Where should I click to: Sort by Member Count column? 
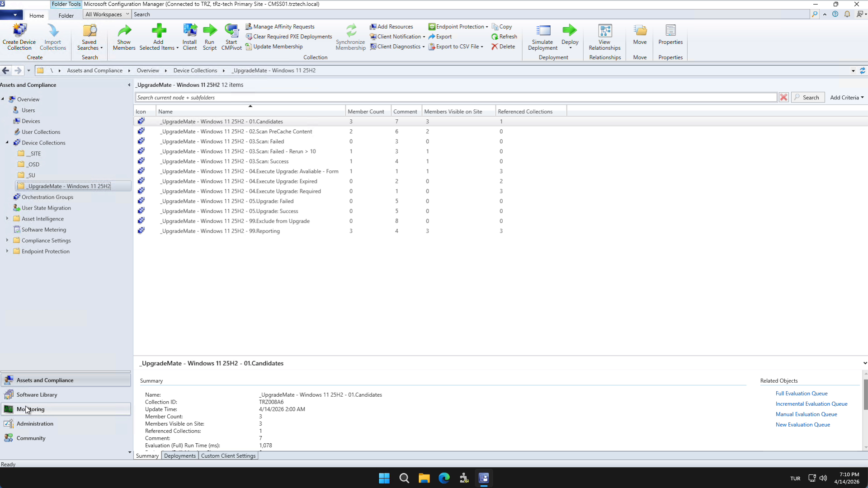368,112
